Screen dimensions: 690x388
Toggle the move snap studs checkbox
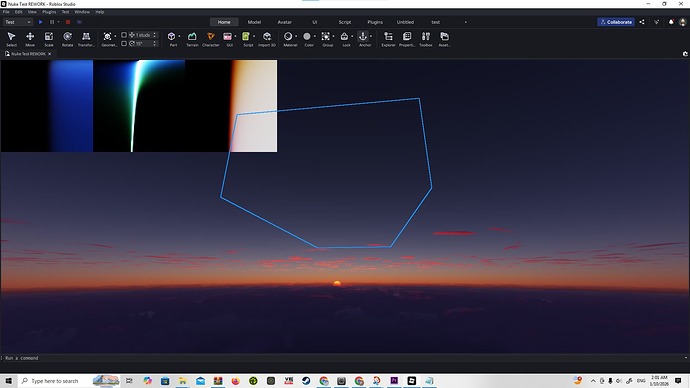(x=124, y=35)
